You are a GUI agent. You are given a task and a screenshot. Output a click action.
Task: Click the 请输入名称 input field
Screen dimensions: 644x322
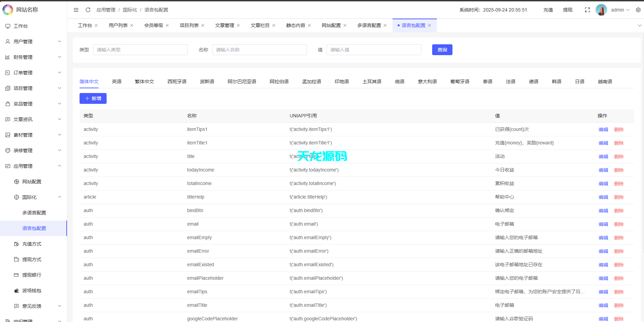point(260,50)
